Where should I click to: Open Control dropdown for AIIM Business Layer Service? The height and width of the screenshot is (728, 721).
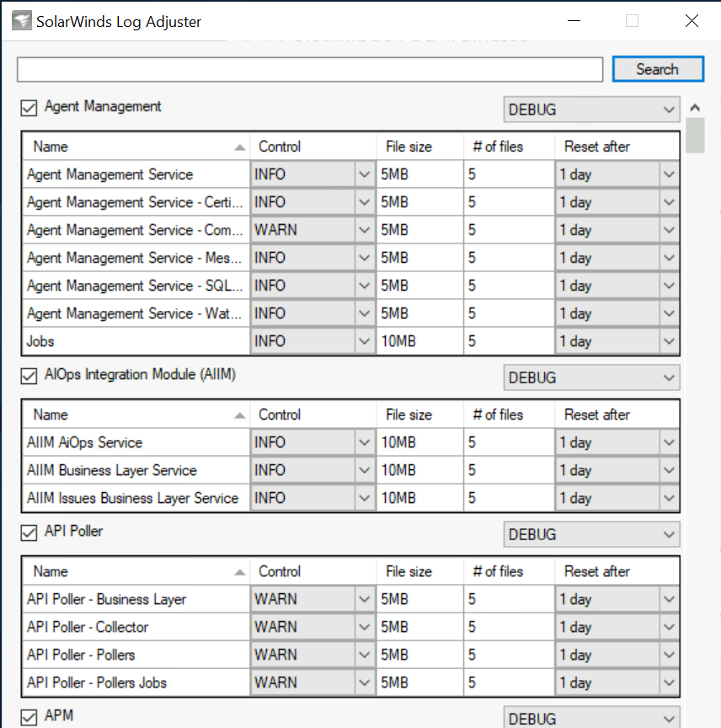pyautogui.click(x=312, y=470)
